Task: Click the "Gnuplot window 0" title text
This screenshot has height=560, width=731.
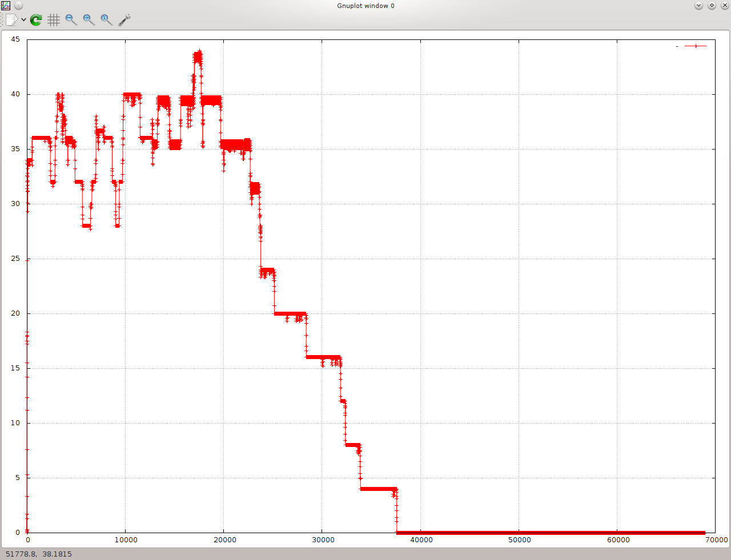Action: (x=365, y=6)
